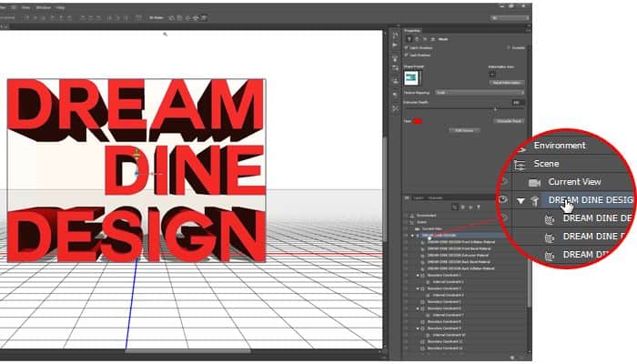Open Cap settings icon in Properties
The height and width of the screenshot is (364, 637).
pyautogui.click(x=425, y=39)
